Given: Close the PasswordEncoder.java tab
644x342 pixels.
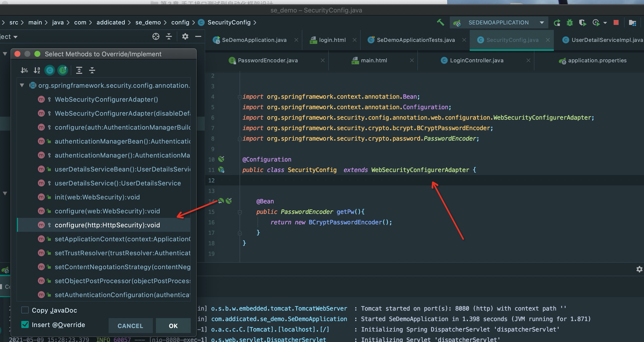Looking at the screenshot, I should click(323, 61).
